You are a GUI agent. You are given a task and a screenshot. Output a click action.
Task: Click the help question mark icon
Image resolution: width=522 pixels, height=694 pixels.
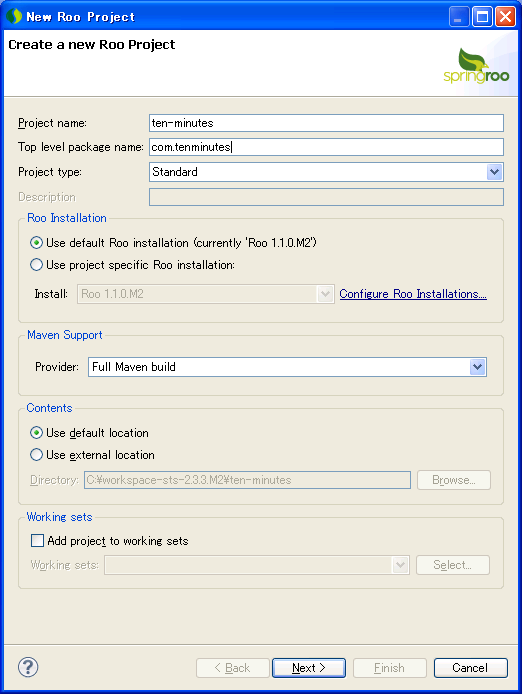(28, 667)
